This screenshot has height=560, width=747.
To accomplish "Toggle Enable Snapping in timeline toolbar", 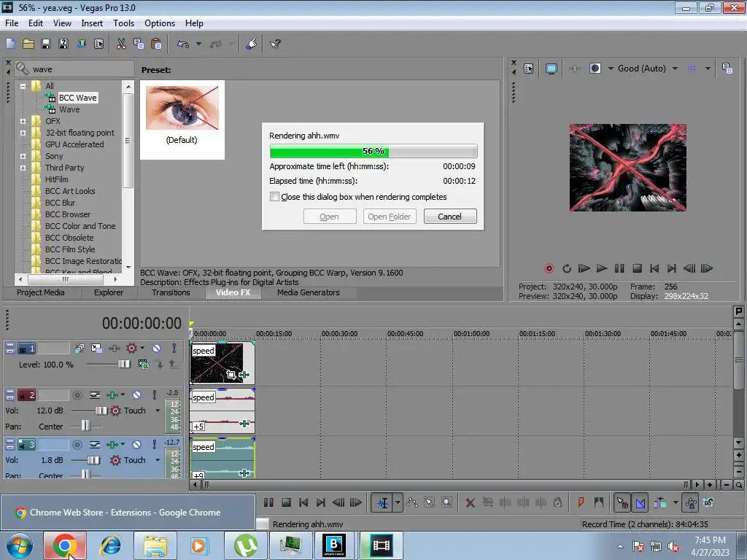I will pos(622,503).
